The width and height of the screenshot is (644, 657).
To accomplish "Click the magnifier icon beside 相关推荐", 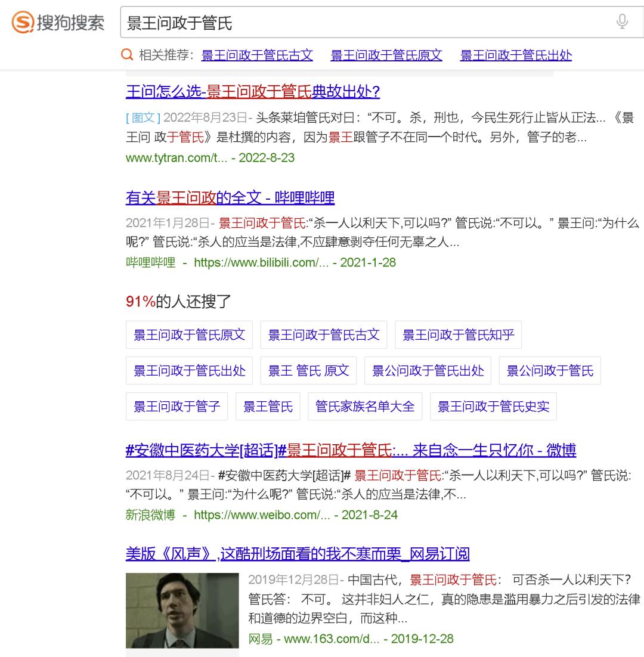I will pyautogui.click(x=127, y=54).
